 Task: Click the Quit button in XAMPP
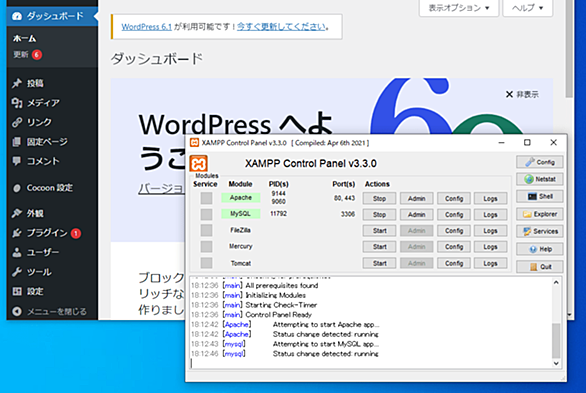click(x=540, y=267)
